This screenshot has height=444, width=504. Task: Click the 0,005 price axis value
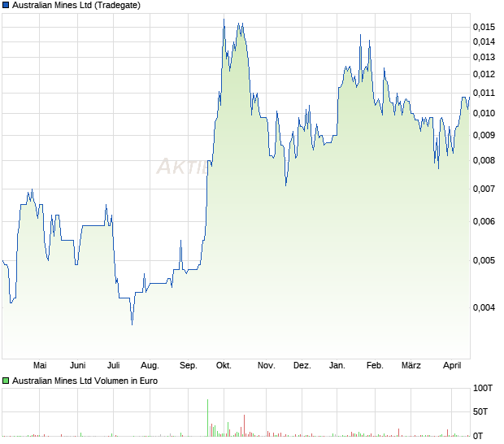(484, 260)
